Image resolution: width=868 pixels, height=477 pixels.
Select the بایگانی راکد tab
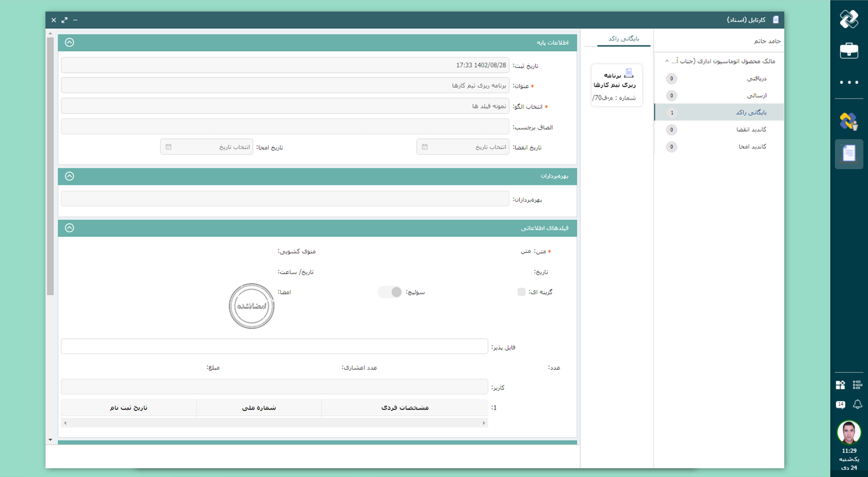coord(623,39)
